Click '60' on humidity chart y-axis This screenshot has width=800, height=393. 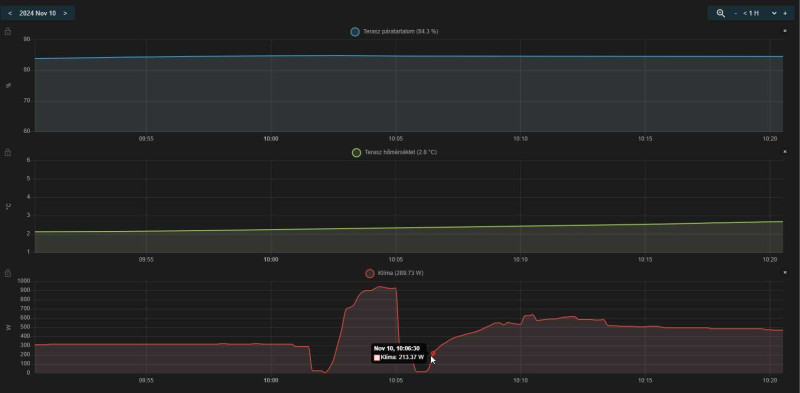tap(27, 131)
